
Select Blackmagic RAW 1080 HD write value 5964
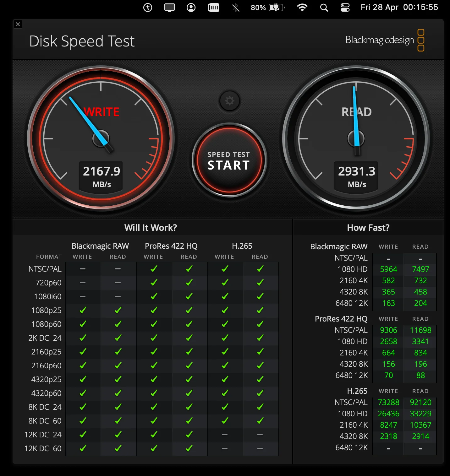(389, 269)
